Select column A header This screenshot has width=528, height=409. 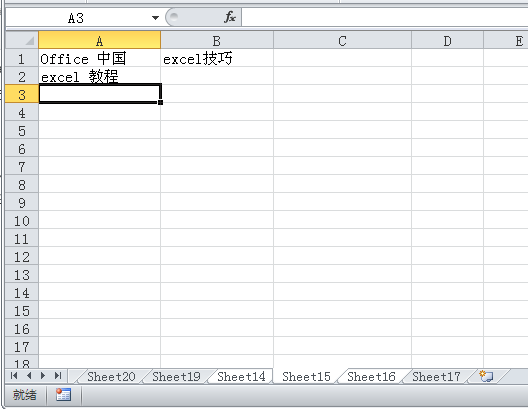tap(99, 40)
